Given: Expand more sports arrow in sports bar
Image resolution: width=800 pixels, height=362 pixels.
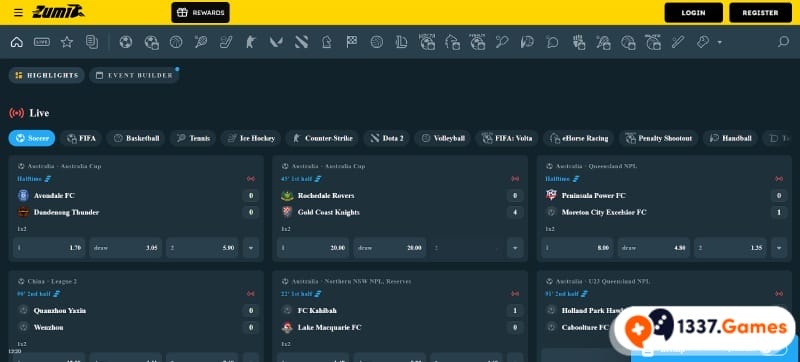Looking at the screenshot, I should 719,42.
